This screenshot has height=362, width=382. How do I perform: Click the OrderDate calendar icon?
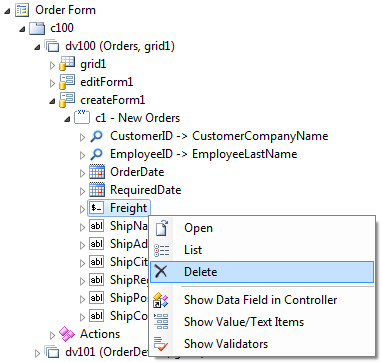tap(97, 172)
